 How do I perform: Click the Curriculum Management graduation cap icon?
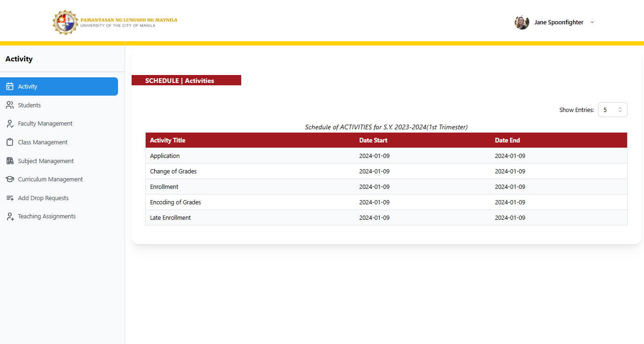(x=9, y=179)
